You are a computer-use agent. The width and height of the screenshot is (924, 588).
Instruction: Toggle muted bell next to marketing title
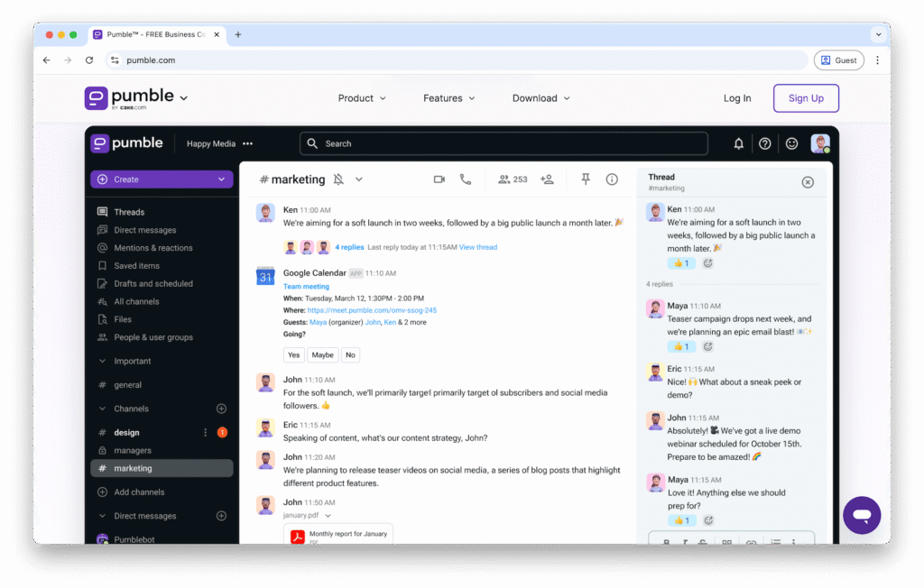coord(338,179)
